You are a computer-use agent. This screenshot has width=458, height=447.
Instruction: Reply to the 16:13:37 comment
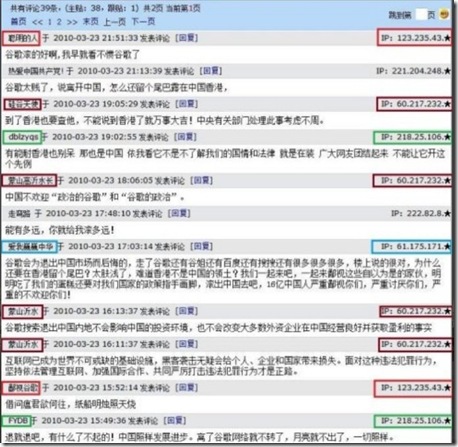click(x=187, y=311)
